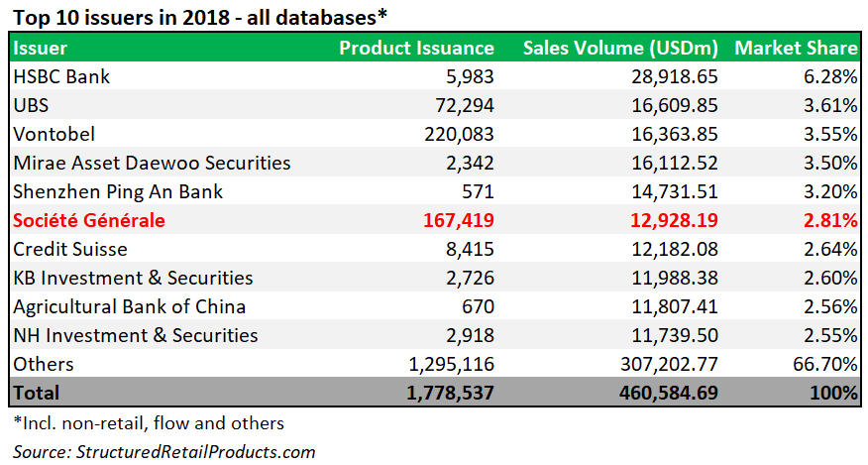Click UBS product issuance 72,294

465,105
